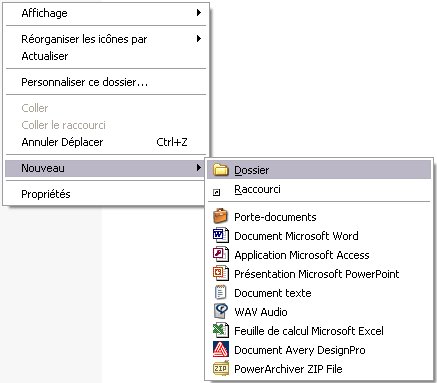Click the Document texte notepad icon
This screenshot has width=437, height=383.
pos(220,292)
